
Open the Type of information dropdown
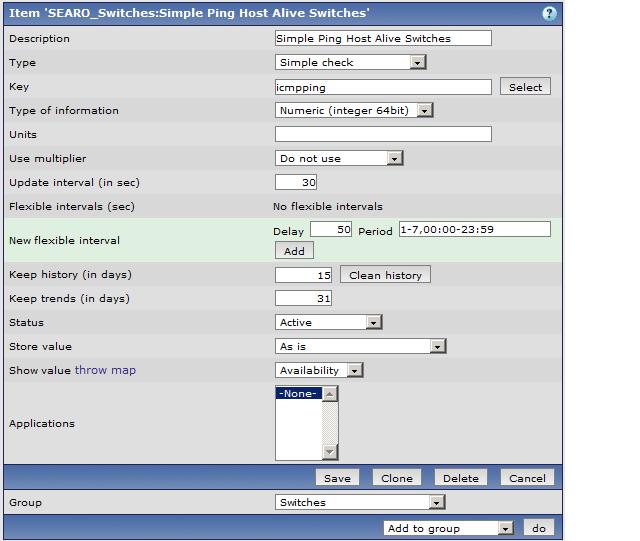tap(354, 110)
